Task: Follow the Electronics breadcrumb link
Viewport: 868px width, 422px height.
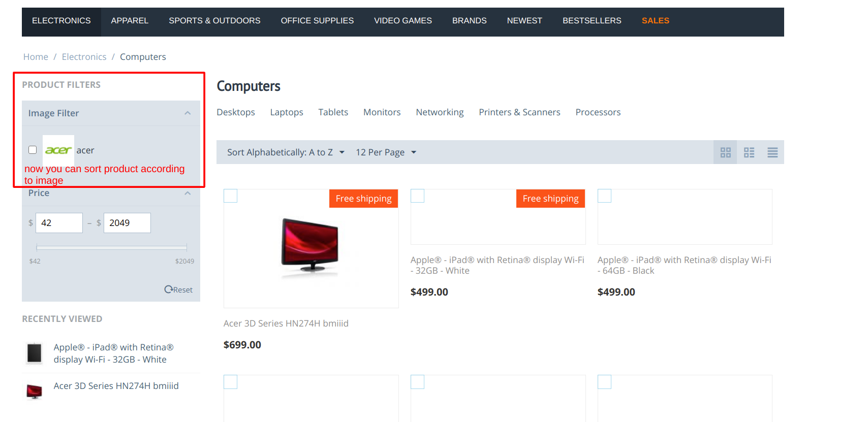Action: click(x=84, y=57)
